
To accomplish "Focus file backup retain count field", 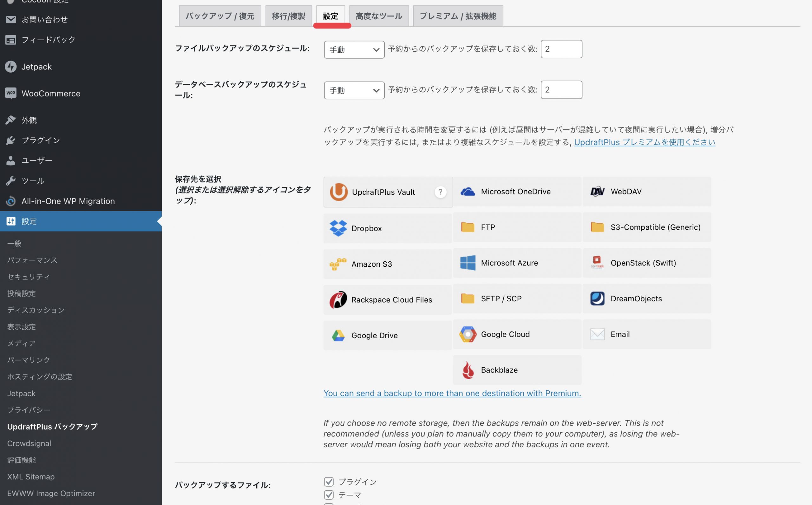I will pyautogui.click(x=561, y=49).
